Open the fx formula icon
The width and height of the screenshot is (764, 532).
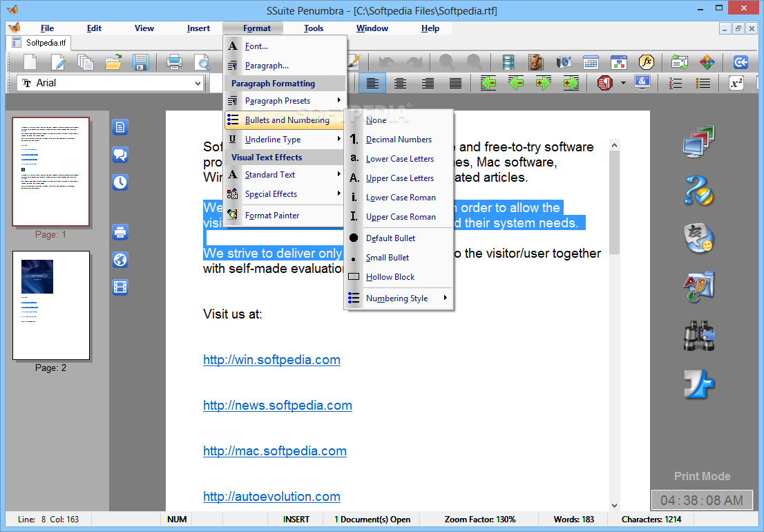tap(646, 62)
